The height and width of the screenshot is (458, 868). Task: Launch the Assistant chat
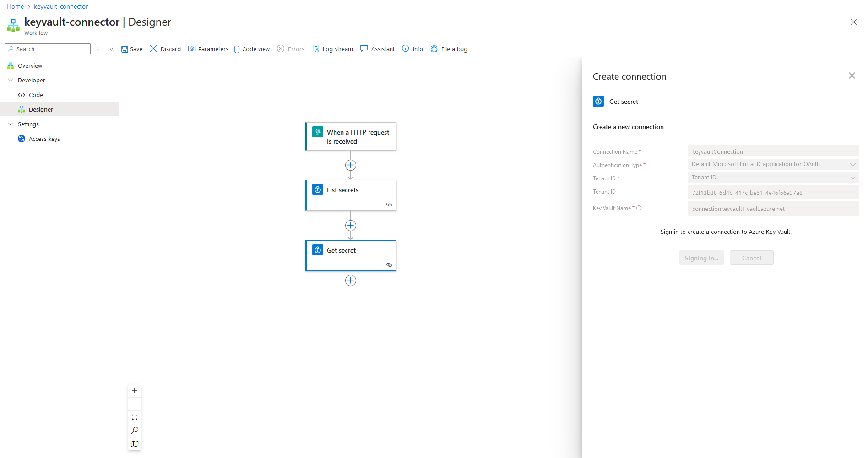coord(377,49)
